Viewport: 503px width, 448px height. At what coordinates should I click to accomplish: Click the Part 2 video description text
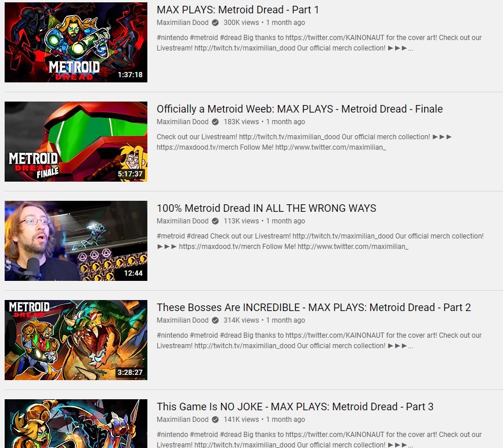click(x=319, y=341)
